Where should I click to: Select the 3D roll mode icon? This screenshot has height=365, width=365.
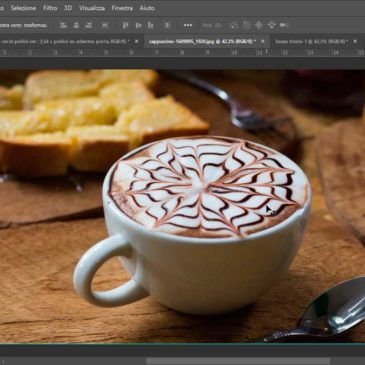[247, 25]
